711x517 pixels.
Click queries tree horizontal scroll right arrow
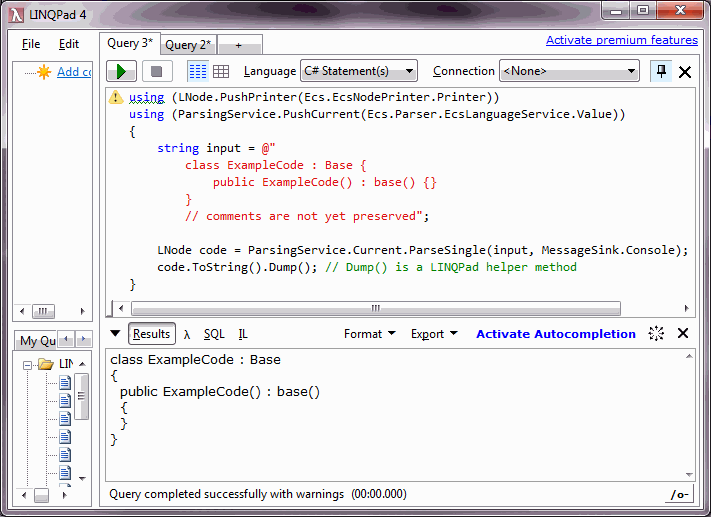tap(65, 495)
